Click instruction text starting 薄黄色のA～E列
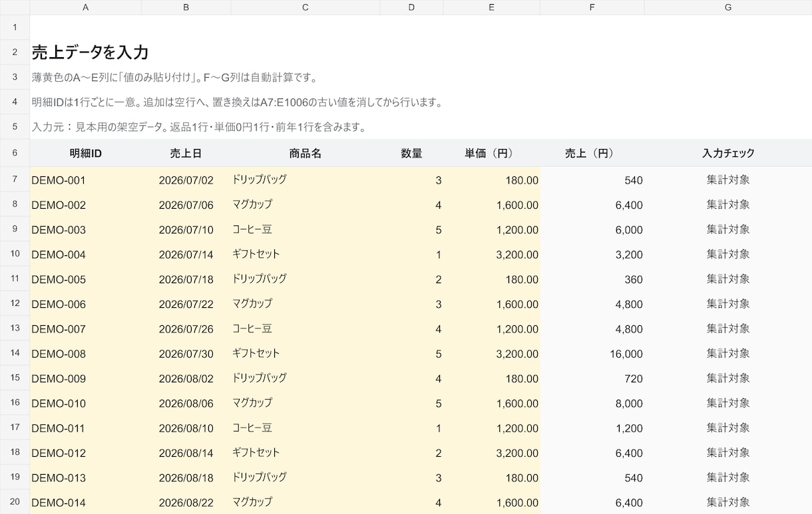 click(x=174, y=77)
